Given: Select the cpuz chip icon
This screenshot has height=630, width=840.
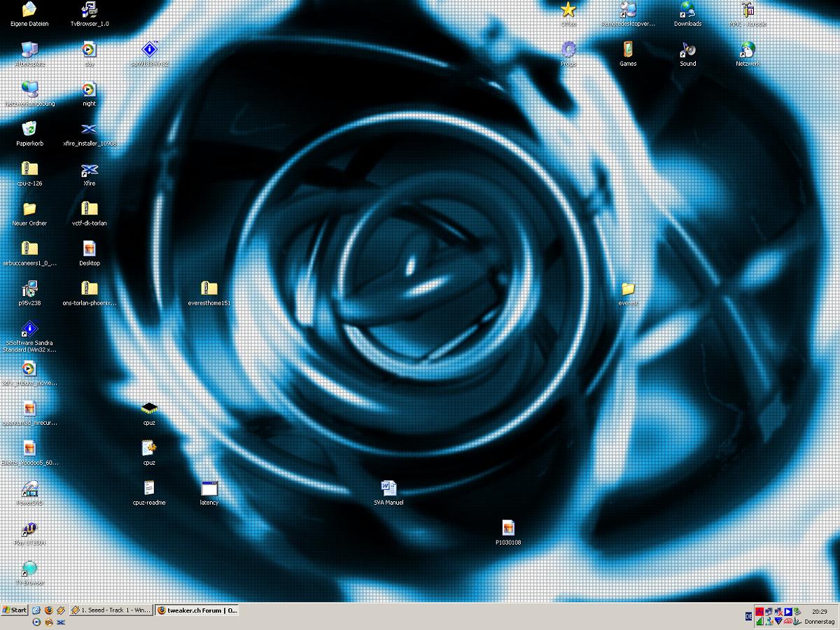Looking at the screenshot, I should tap(148, 409).
